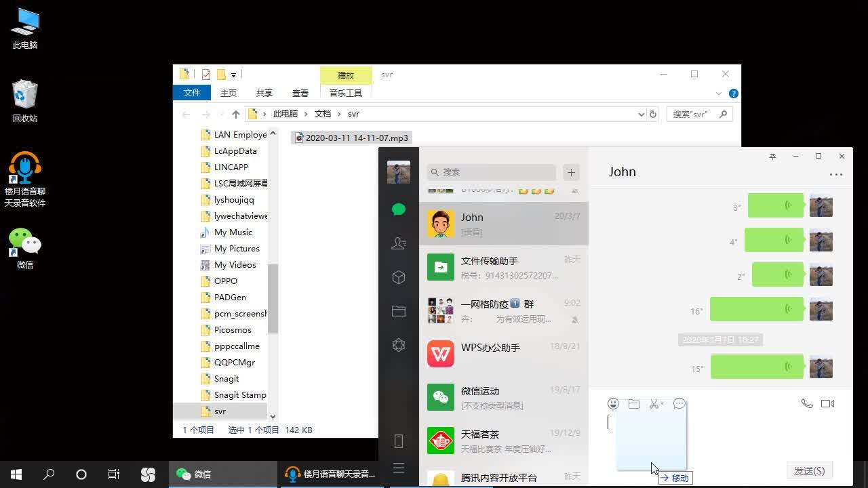868x488 pixels.
Task: Select OPPO folder in navigation tree
Action: [220, 281]
